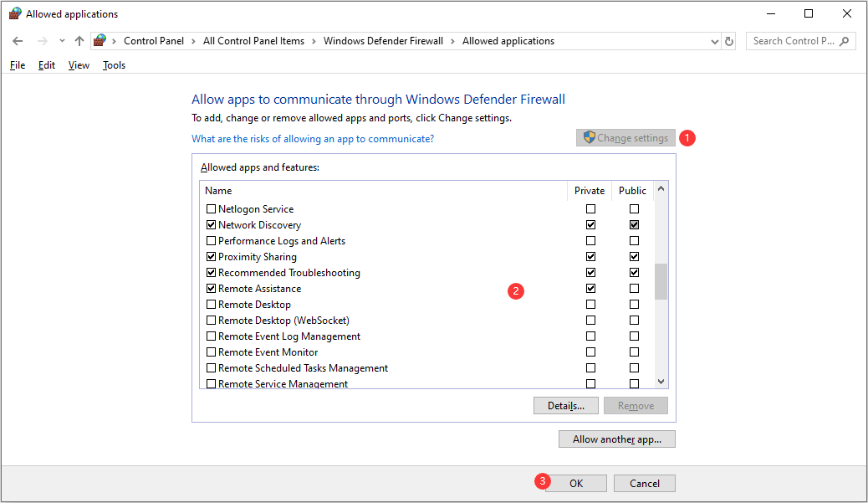Toggle Private checkbox for Remote Assistance
This screenshot has width=868, height=503.
[x=590, y=289]
